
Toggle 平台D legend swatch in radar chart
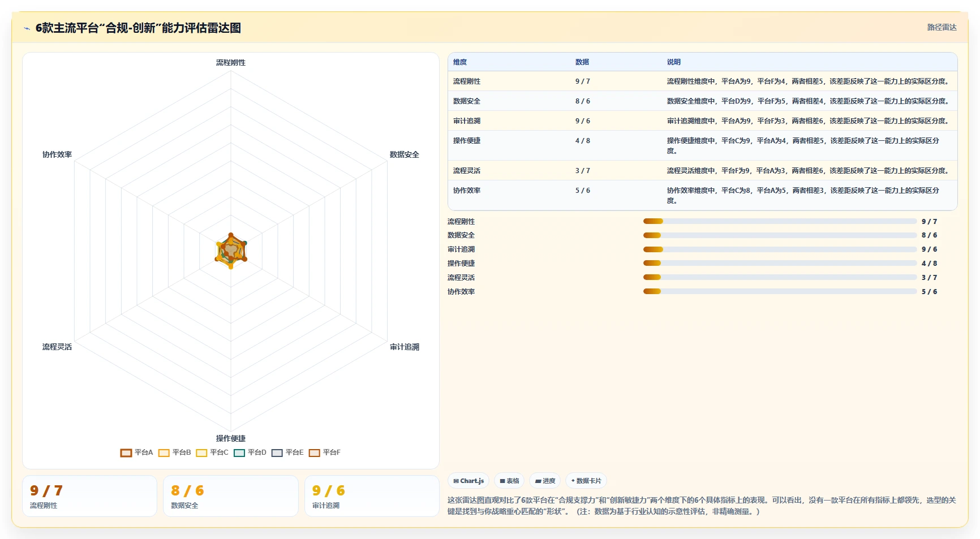pos(239,452)
